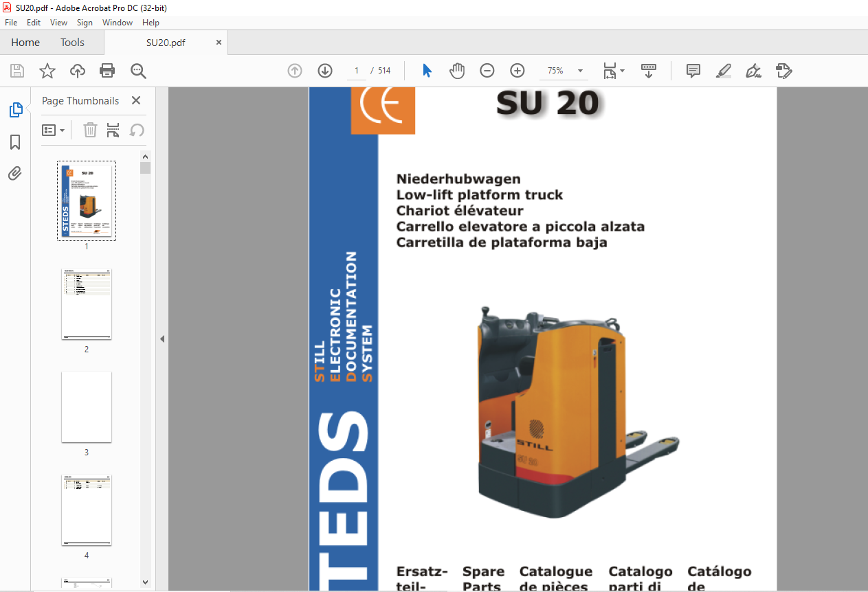Open the thumbnail options dropdown menu
The width and height of the screenshot is (868, 592).
click(54, 130)
